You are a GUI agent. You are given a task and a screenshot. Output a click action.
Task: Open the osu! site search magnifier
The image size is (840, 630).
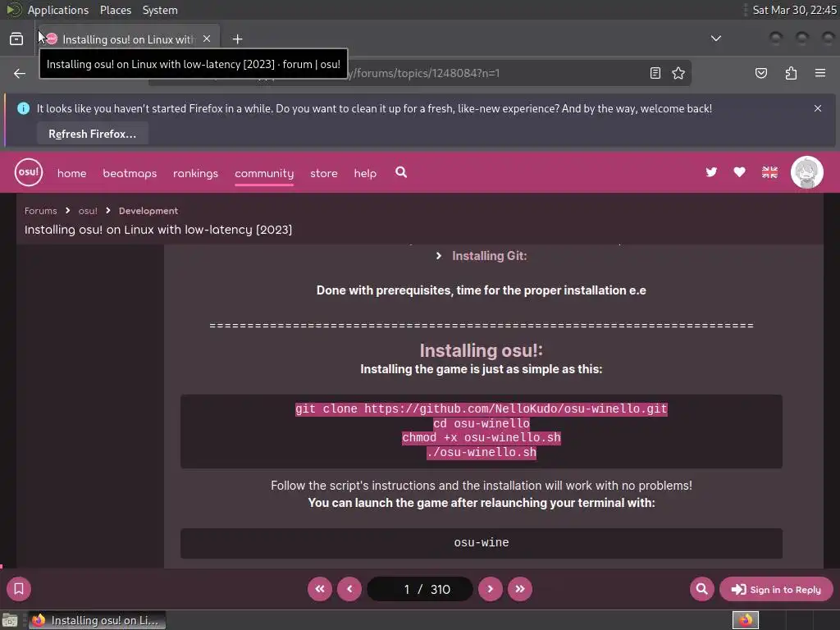pyautogui.click(x=400, y=172)
